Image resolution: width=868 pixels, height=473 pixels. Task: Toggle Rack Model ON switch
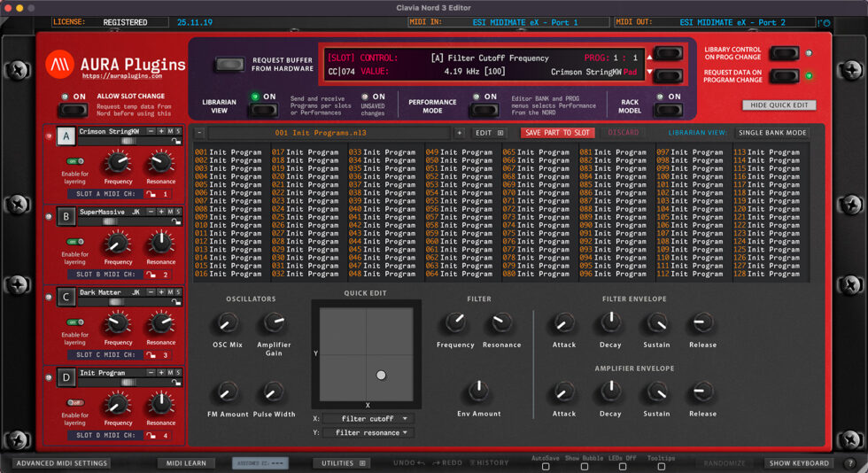(x=668, y=110)
